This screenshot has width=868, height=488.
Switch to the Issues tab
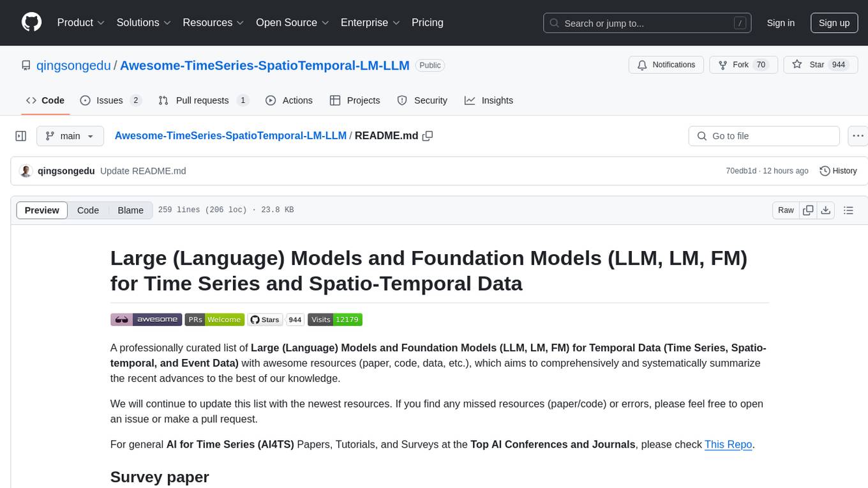(x=111, y=100)
